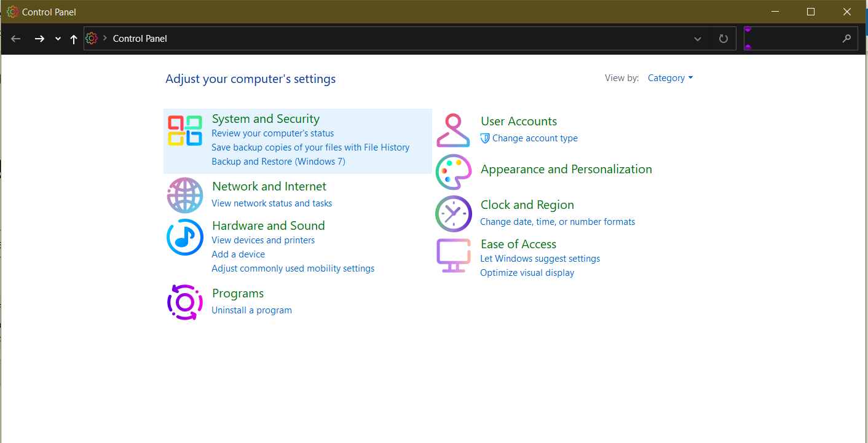
Task: Open View network status and tasks
Action: point(272,203)
